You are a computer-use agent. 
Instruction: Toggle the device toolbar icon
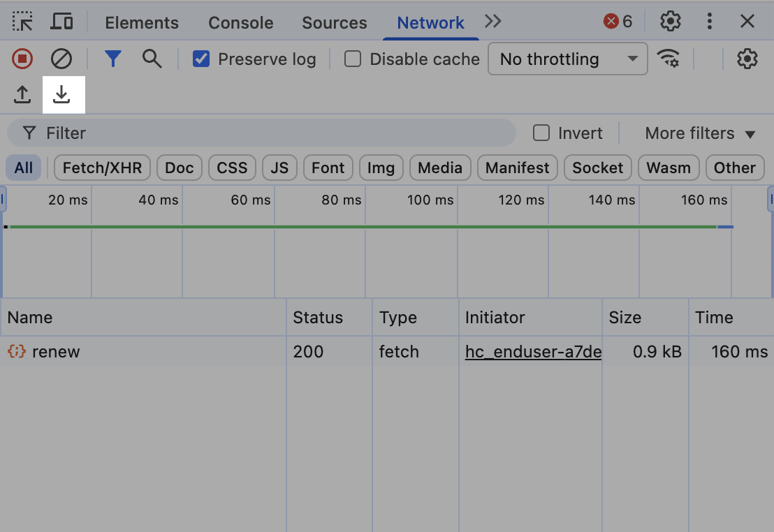(61, 22)
